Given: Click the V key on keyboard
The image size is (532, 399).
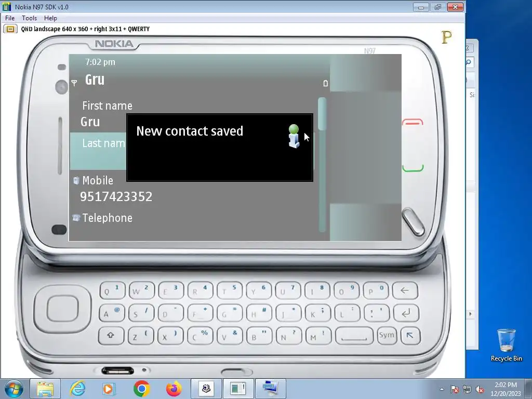Looking at the screenshot, I should click(229, 336).
